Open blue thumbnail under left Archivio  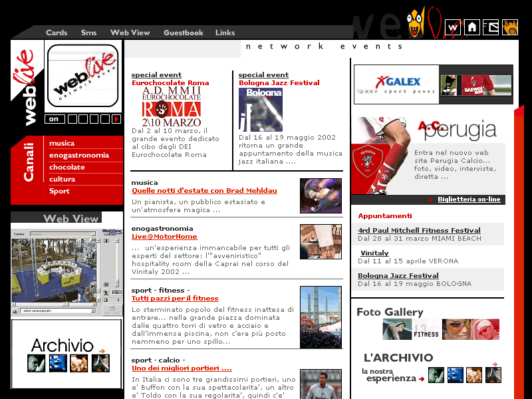coord(58,363)
